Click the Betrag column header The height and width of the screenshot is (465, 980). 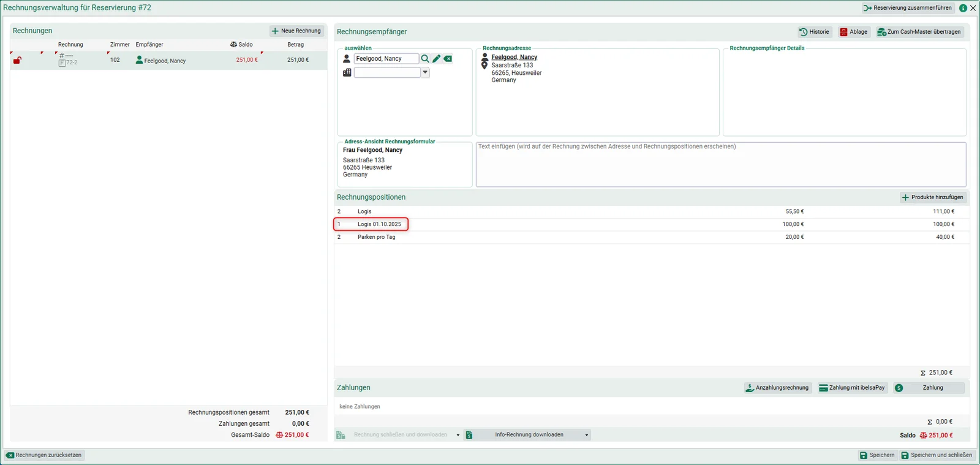click(x=296, y=45)
